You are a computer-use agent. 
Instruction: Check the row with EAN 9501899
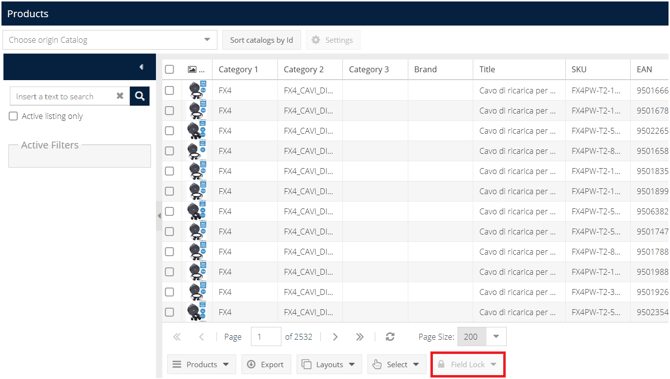(170, 191)
